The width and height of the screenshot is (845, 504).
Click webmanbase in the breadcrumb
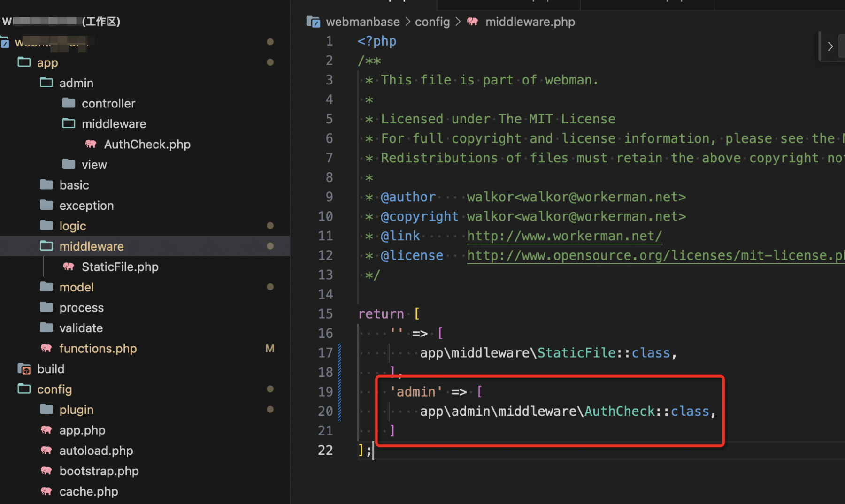[363, 22]
